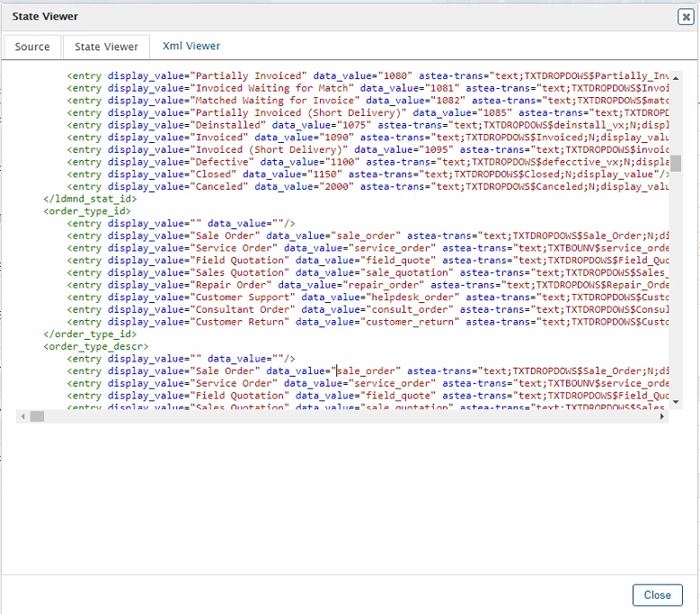
Task: Click "Repair Order" entry line
Action: pos(368,285)
